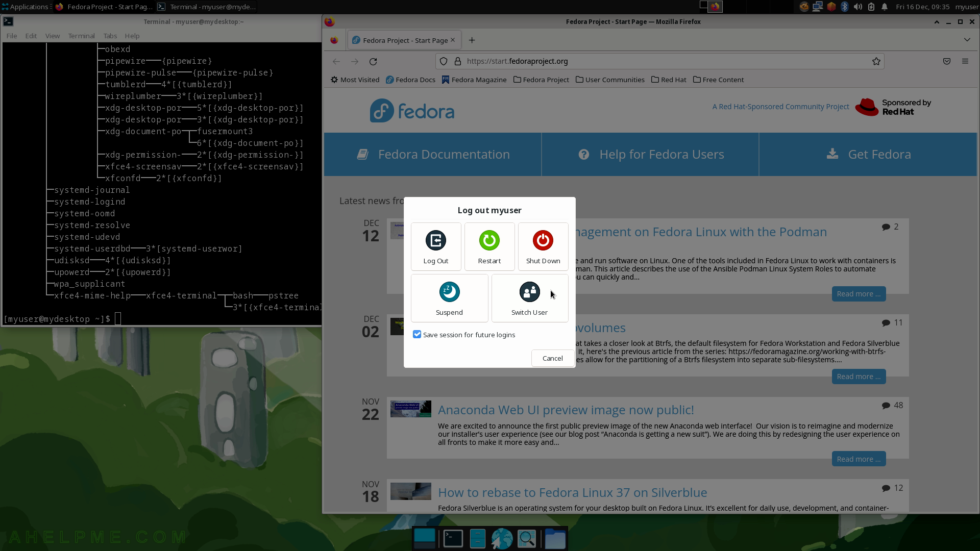This screenshot has height=551, width=980.
Task: Click the Fedora Documentation banner button
Action: tap(433, 155)
